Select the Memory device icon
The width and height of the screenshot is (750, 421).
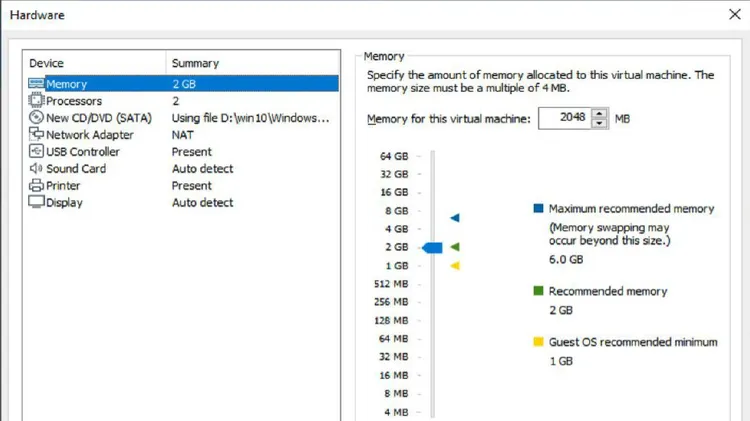click(x=36, y=84)
